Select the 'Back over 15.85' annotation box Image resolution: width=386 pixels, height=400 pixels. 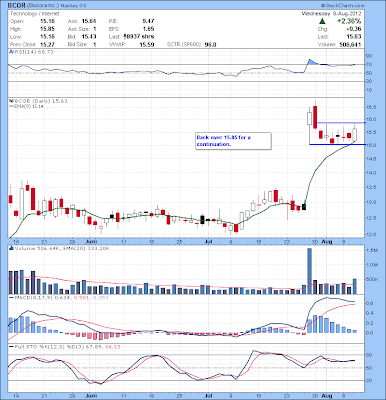click(233, 141)
